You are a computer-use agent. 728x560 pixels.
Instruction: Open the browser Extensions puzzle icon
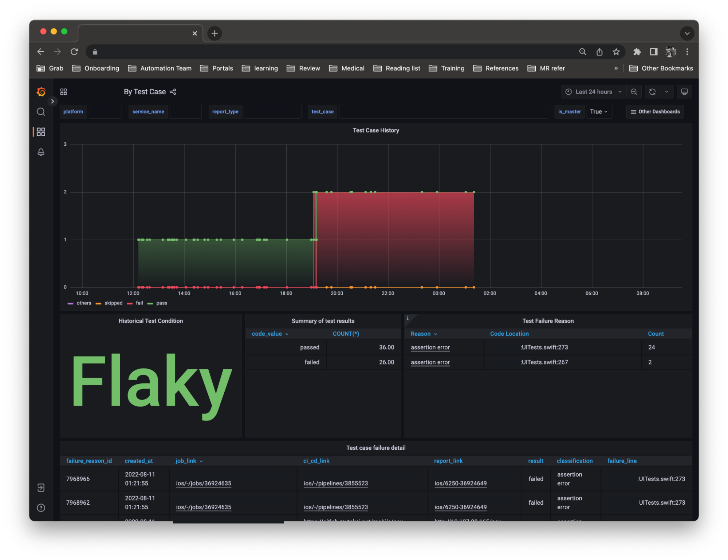click(637, 52)
